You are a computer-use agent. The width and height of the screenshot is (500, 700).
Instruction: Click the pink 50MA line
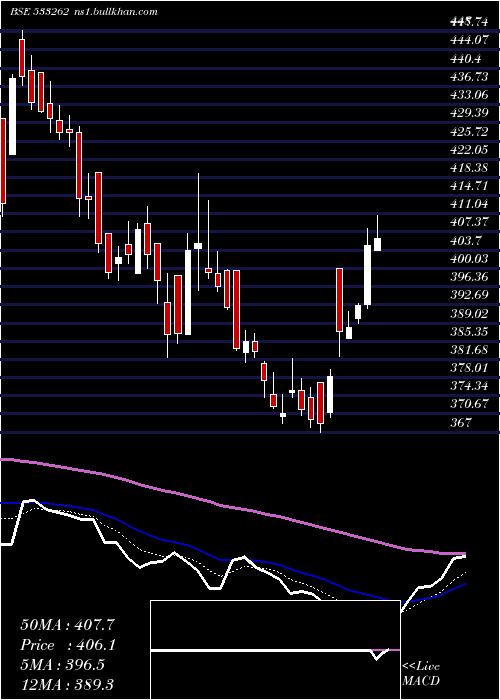(x=232, y=508)
